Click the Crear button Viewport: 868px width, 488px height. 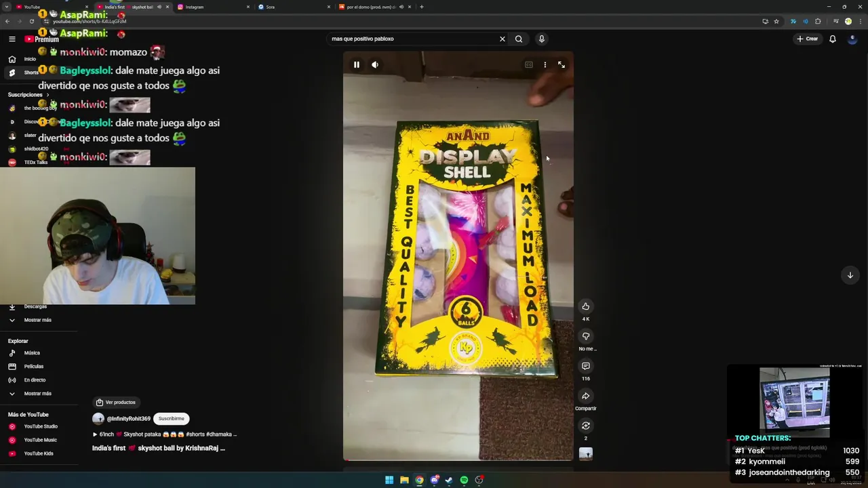click(808, 39)
